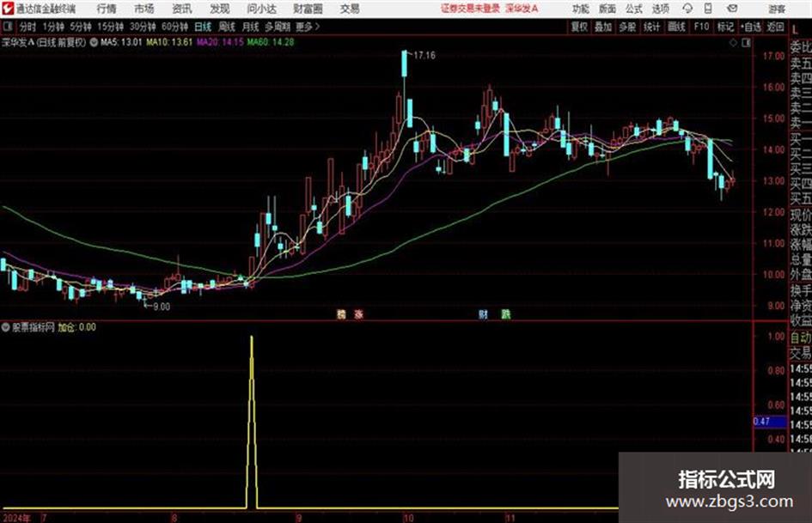Viewport: 812px width, 523px height.
Task: Click the diamond icon at chart top-right
Action: (x=733, y=43)
